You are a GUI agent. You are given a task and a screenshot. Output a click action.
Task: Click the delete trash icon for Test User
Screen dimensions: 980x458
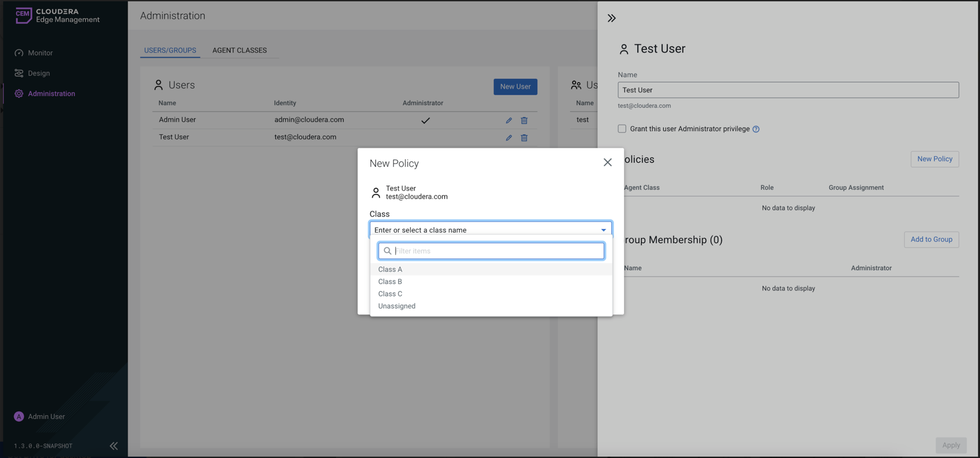(524, 138)
